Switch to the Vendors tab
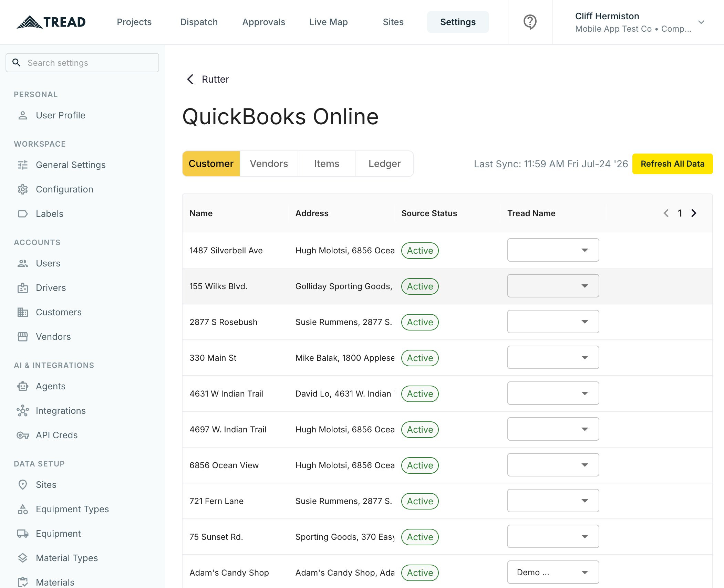724x588 pixels. click(x=269, y=164)
